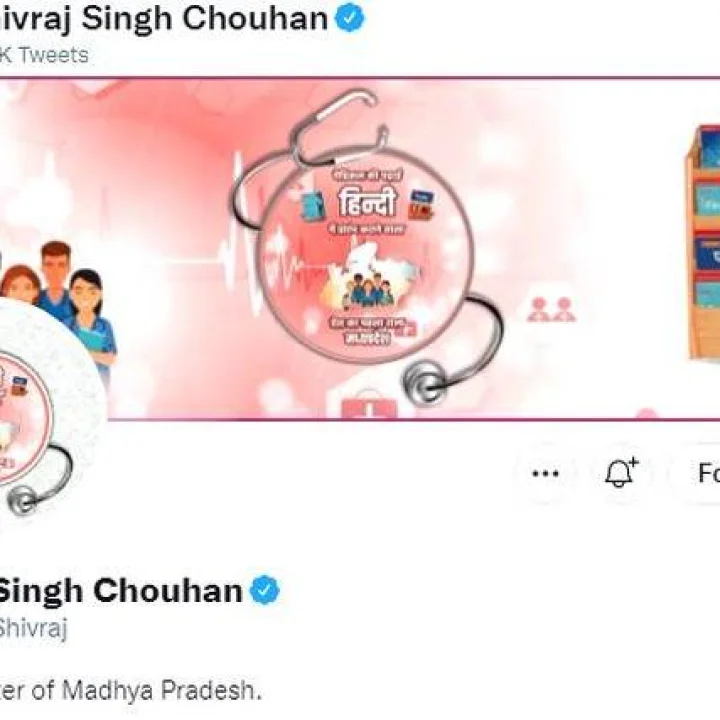The width and height of the screenshot is (720, 720).
Task: Open the pink banner header image
Action: tap(360, 248)
